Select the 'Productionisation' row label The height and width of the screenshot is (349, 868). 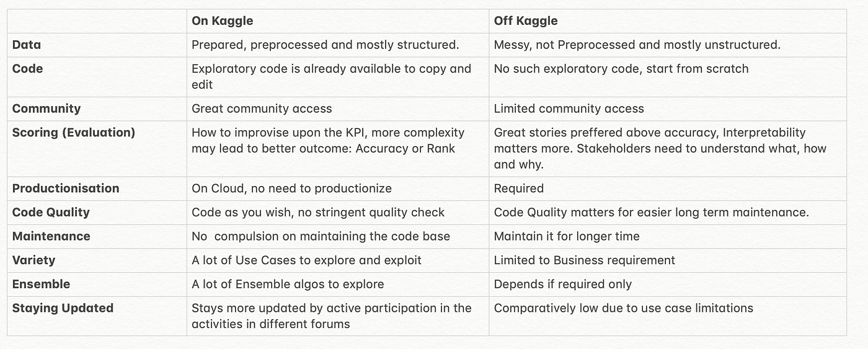(x=66, y=188)
